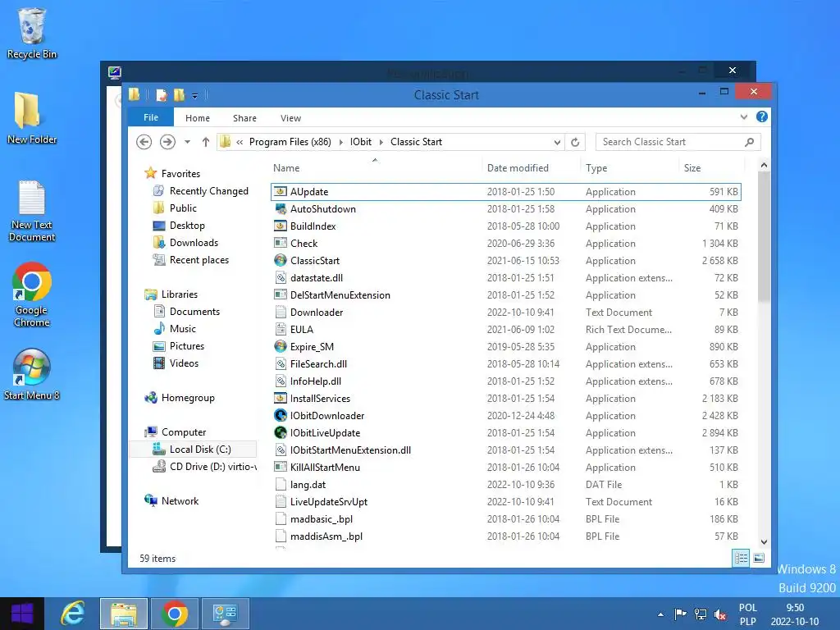Click Properties quick access toolbar icon

click(162, 95)
